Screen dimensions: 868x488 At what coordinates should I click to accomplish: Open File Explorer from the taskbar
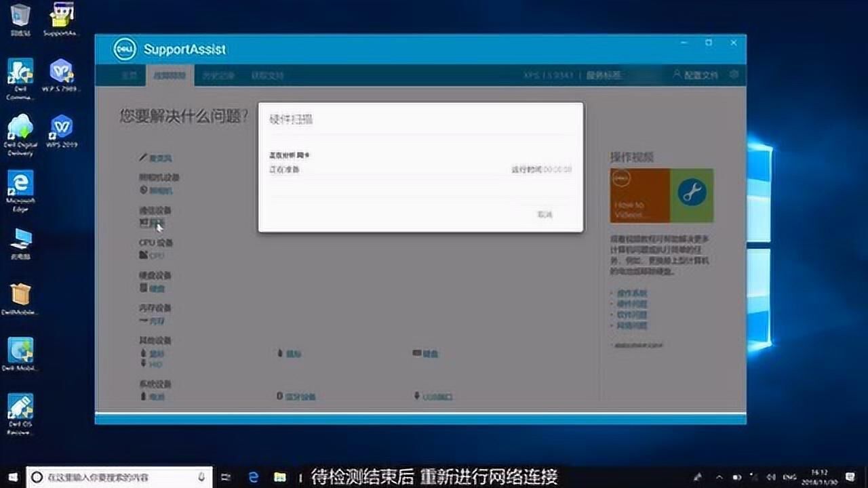(280, 477)
